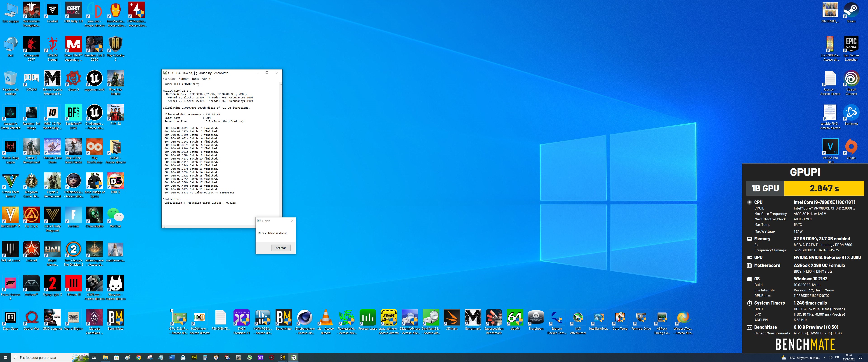Click Aceptar in the Finish dialog
Screen dimensions: 868x362
pyautogui.click(x=281, y=248)
